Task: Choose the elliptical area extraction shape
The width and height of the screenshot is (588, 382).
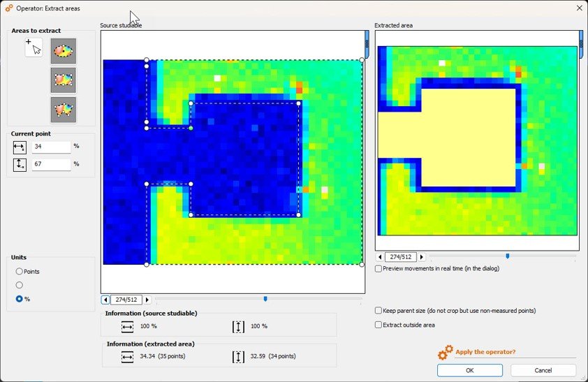Action: [x=64, y=50]
